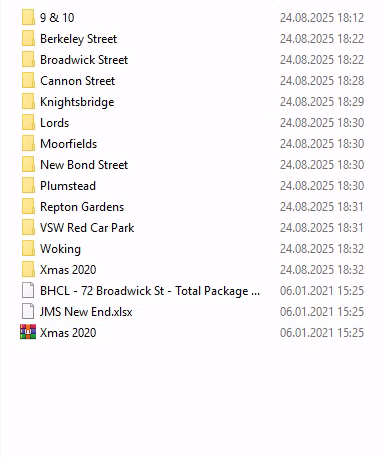Select the Lords folder name
The width and height of the screenshot is (384, 458).
pos(54,123)
